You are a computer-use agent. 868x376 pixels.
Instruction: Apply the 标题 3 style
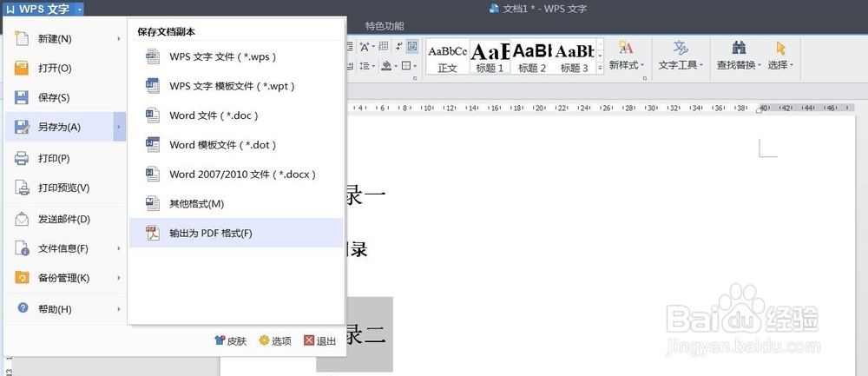(574, 56)
